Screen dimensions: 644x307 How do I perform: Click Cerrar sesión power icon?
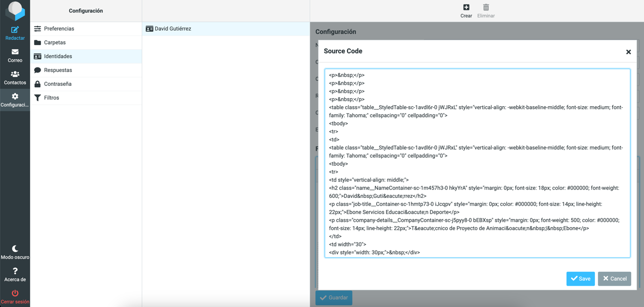[15, 294]
